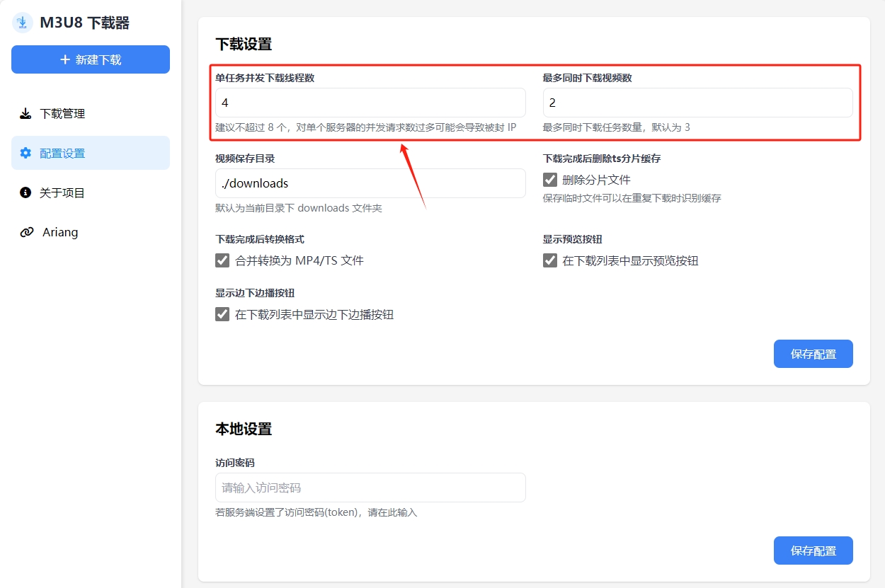This screenshot has height=588, width=885.
Task: Click the 本地设置 section heading
Action: pyautogui.click(x=244, y=429)
